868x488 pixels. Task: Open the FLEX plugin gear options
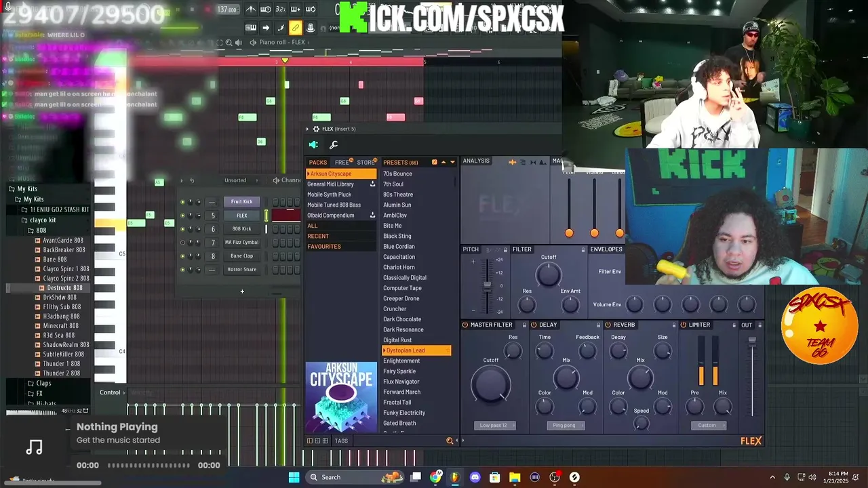coord(316,129)
